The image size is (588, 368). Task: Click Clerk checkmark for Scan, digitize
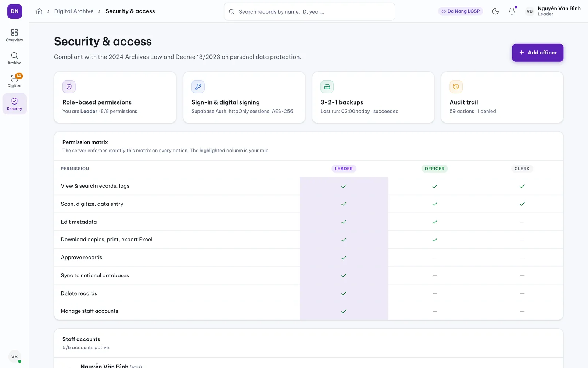(x=522, y=204)
